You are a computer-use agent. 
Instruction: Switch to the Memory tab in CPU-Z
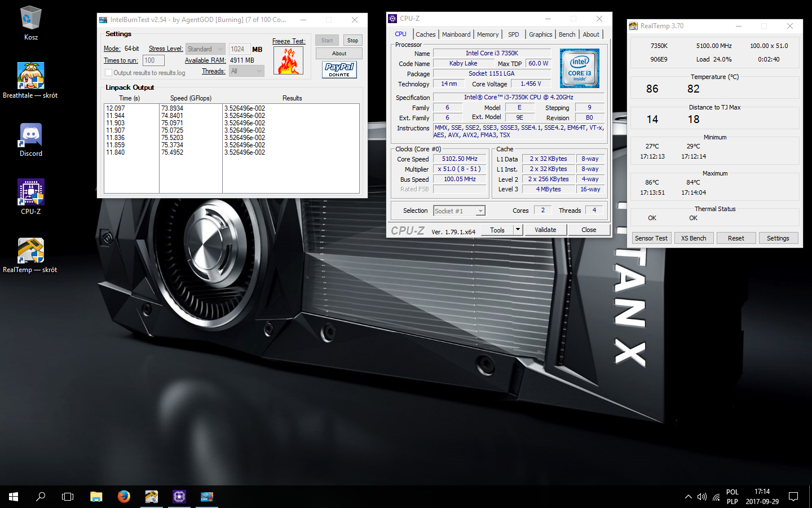click(x=488, y=34)
